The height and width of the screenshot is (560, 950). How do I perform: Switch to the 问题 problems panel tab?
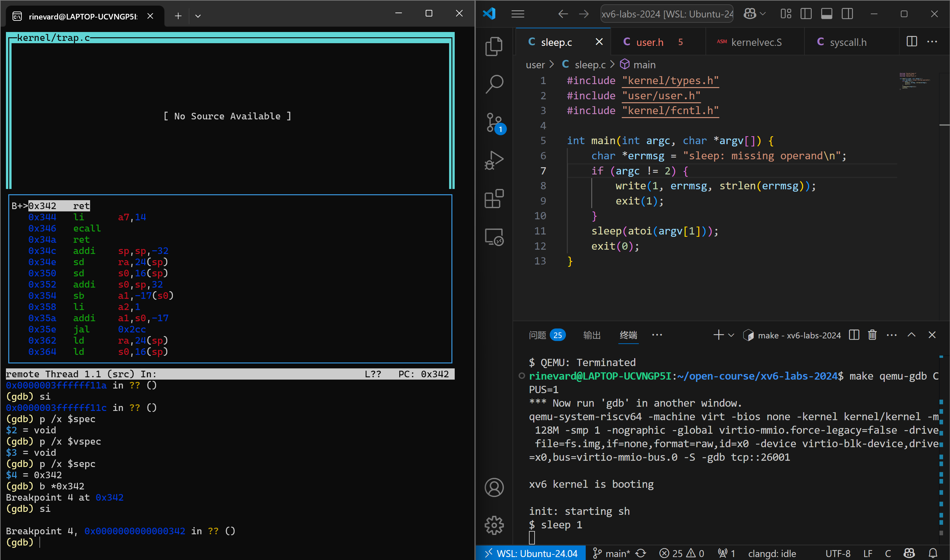point(538,335)
